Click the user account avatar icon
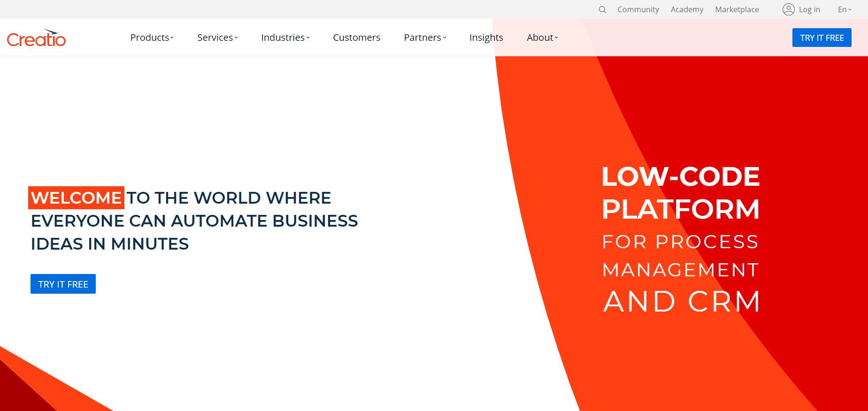 [788, 9]
